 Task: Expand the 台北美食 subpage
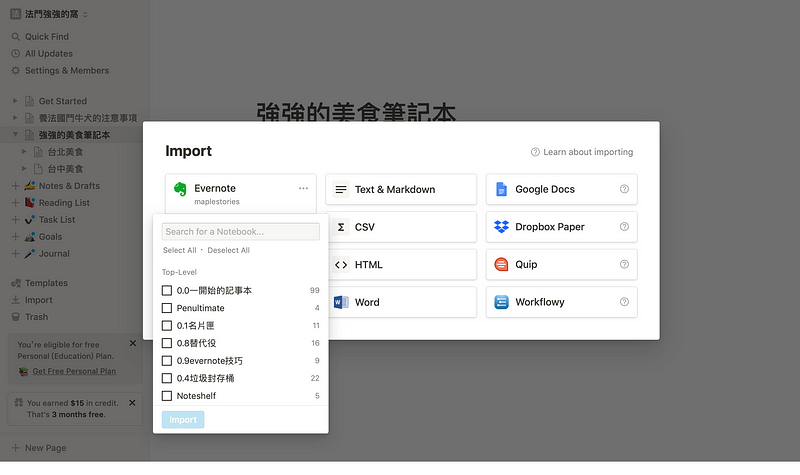[x=24, y=152]
